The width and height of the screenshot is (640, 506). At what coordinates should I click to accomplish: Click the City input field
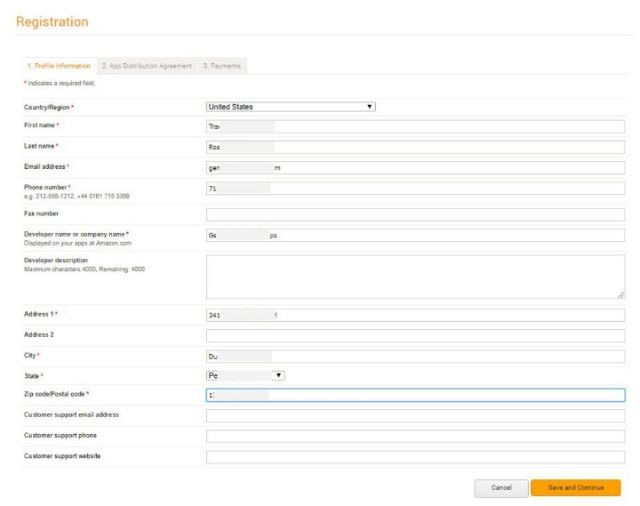415,355
